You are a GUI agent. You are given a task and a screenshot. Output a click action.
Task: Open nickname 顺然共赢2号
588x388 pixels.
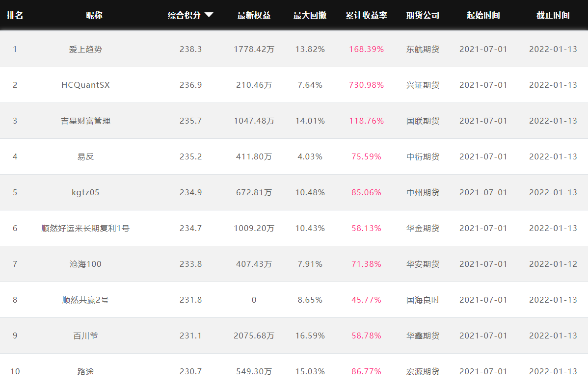coord(85,300)
